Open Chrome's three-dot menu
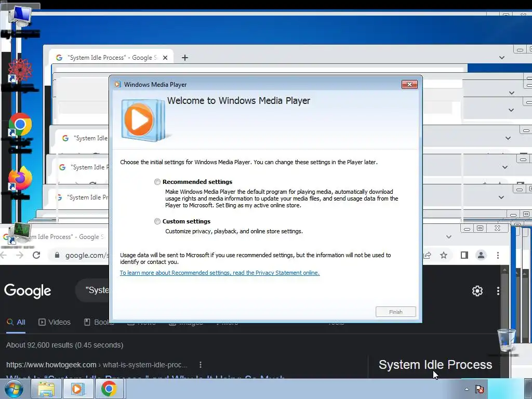 point(498,255)
